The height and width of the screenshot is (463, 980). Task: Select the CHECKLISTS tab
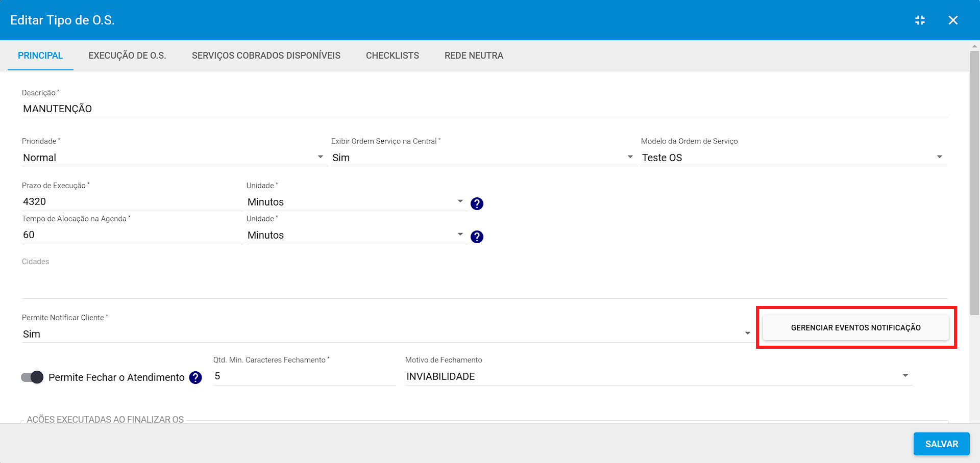pyautogui.click(x=393, y=56)
